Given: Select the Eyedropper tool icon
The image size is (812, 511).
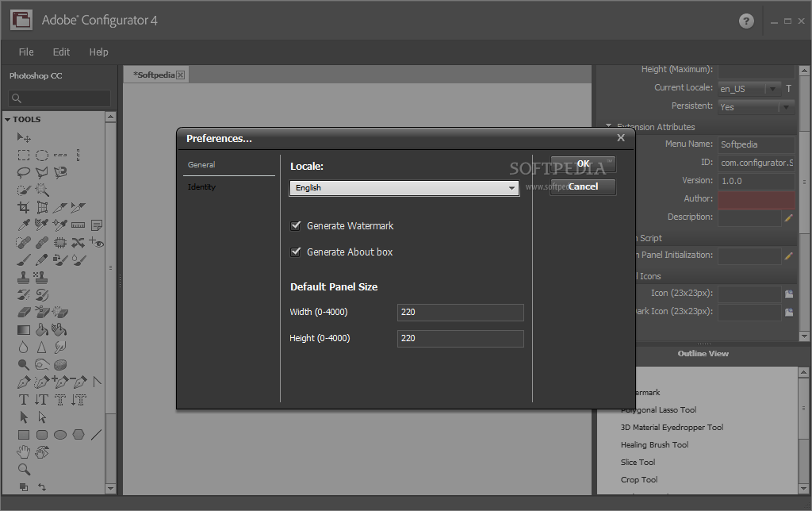Looking at the screenshot, I should click(x=23, y=225).
